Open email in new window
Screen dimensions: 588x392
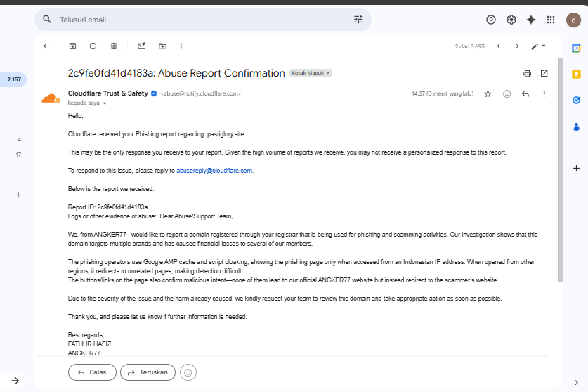coord(544,74)
